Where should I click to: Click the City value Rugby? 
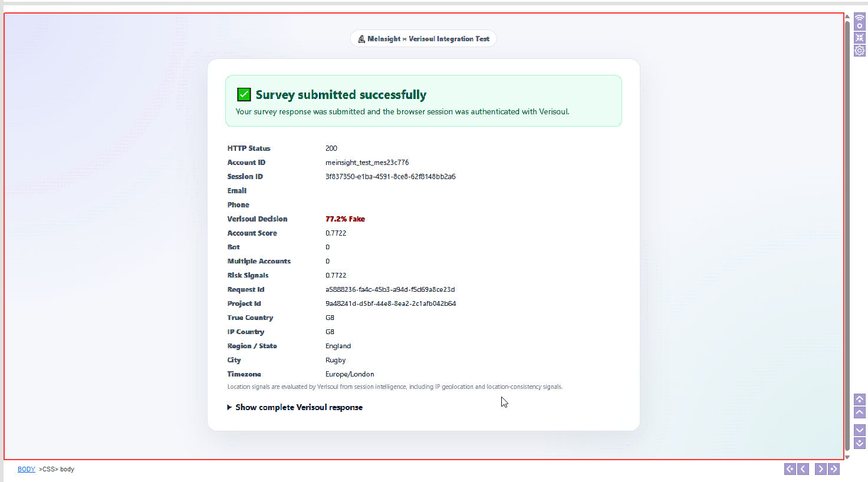[336, 361]
